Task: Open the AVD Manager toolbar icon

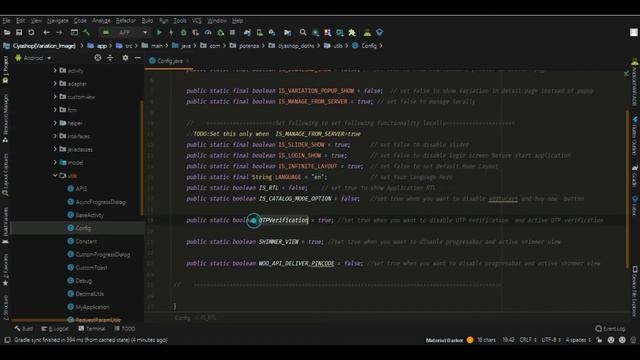Action: (260, 32)
